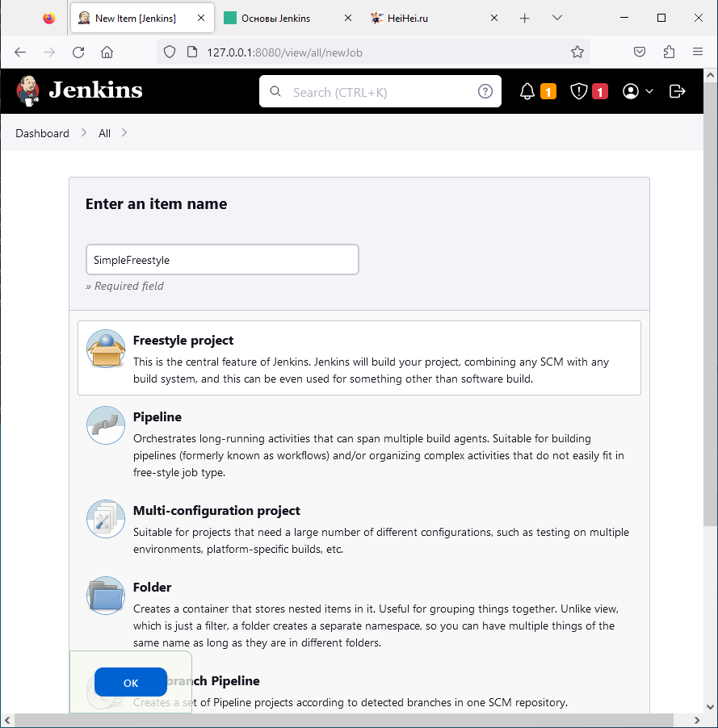718x728 pixels.
Task: Click the page info icon in address bar
Action: (x=192, y=52)
